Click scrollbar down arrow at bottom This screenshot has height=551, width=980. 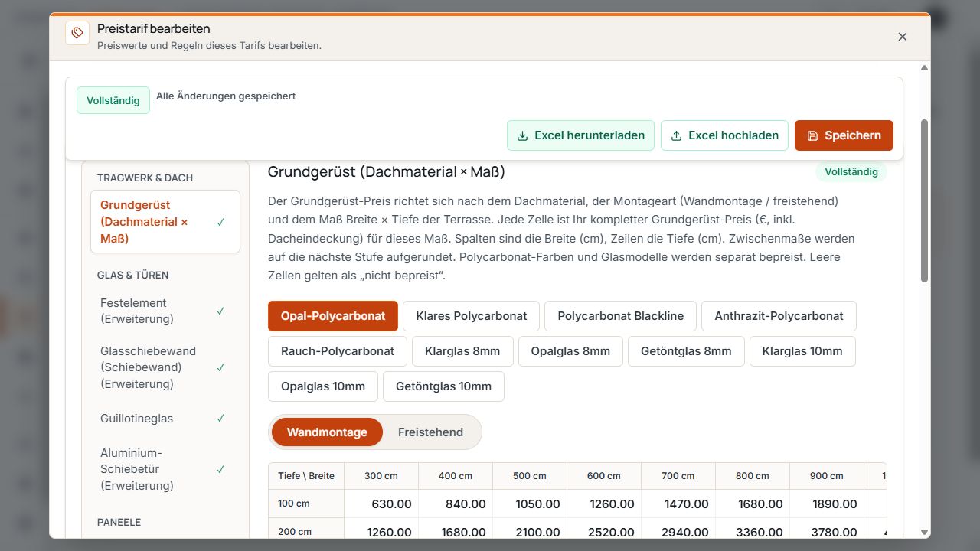[x=924, y=532]
